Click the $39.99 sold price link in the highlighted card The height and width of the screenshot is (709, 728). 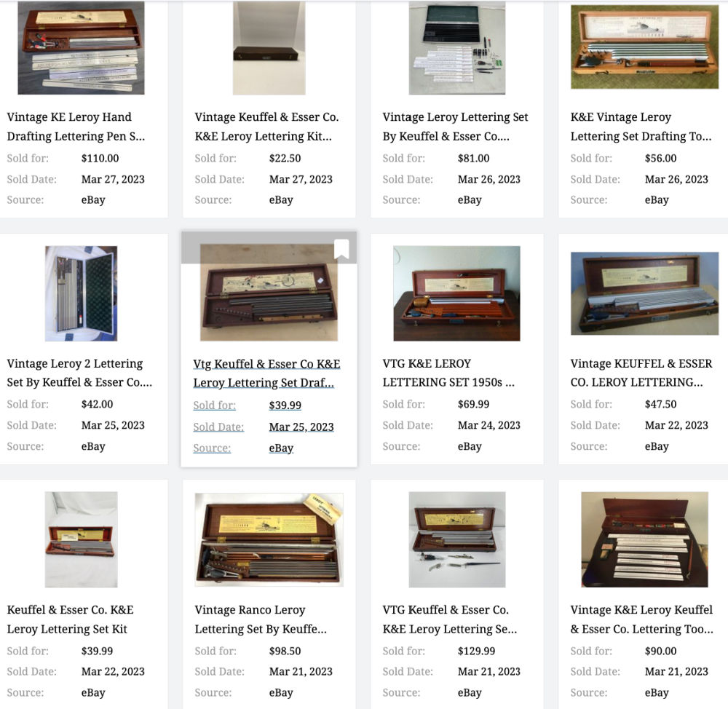[285, 405]
